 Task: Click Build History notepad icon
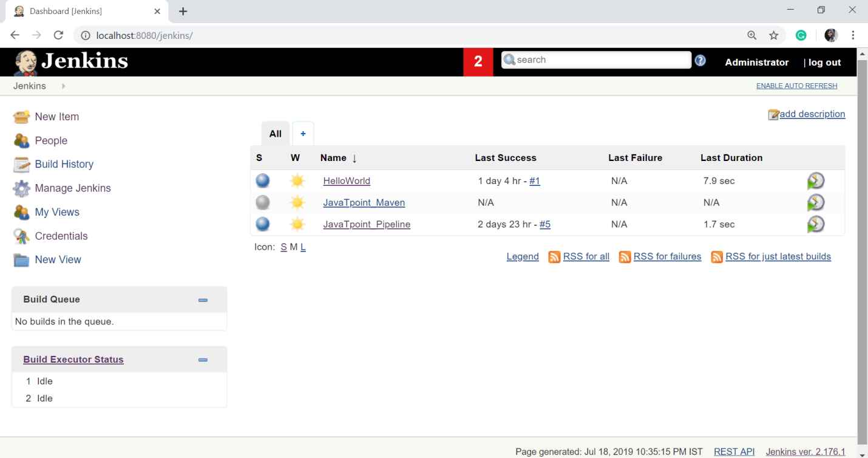click(x=21, y=164)
